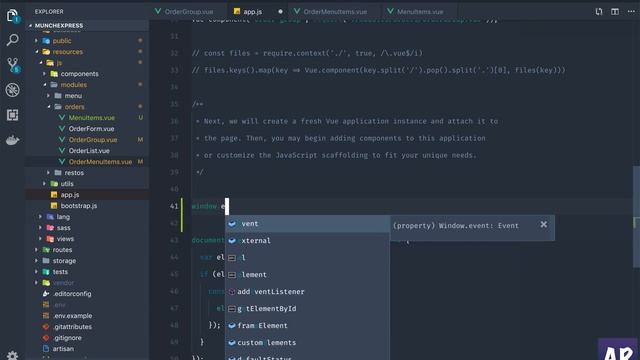640x360 pixels.
Task: Open the .env.example file
Action: [87, 316]
